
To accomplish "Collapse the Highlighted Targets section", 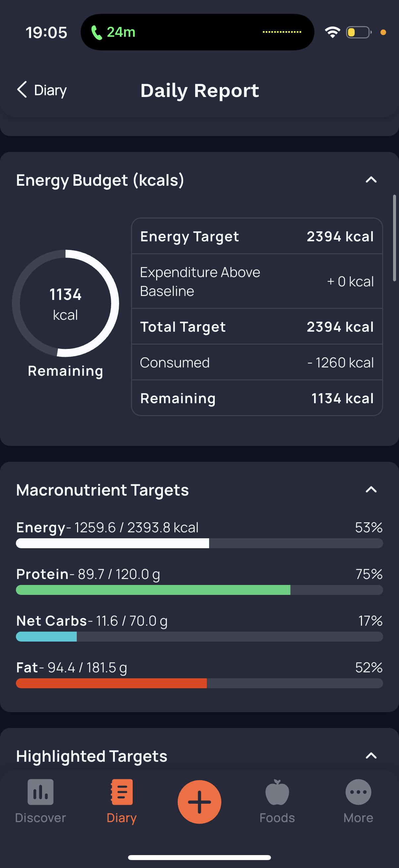I will click(x=371, y=756).
